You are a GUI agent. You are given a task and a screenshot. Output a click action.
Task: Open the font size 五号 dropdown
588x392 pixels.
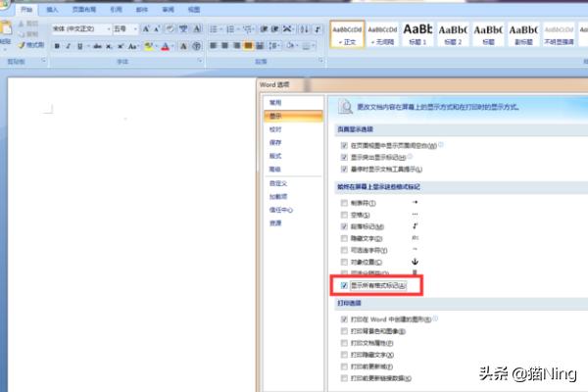(135, 28)
